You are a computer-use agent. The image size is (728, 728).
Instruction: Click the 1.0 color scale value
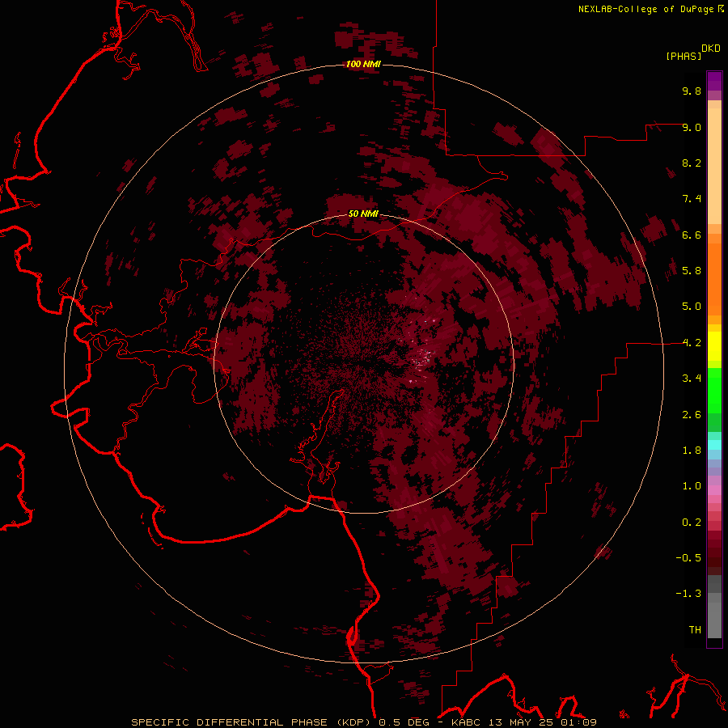tap(692, 486)
